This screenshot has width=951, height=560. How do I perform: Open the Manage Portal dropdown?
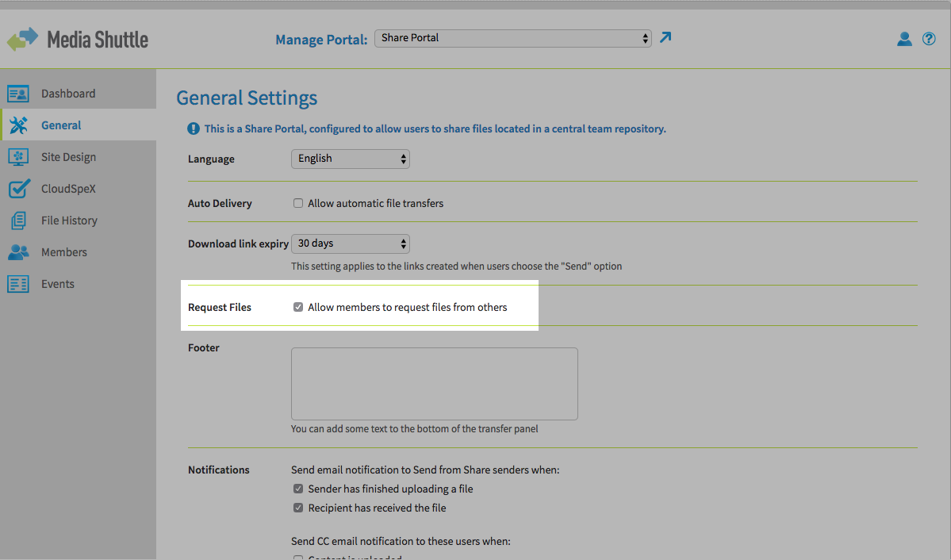coord(513,38)
